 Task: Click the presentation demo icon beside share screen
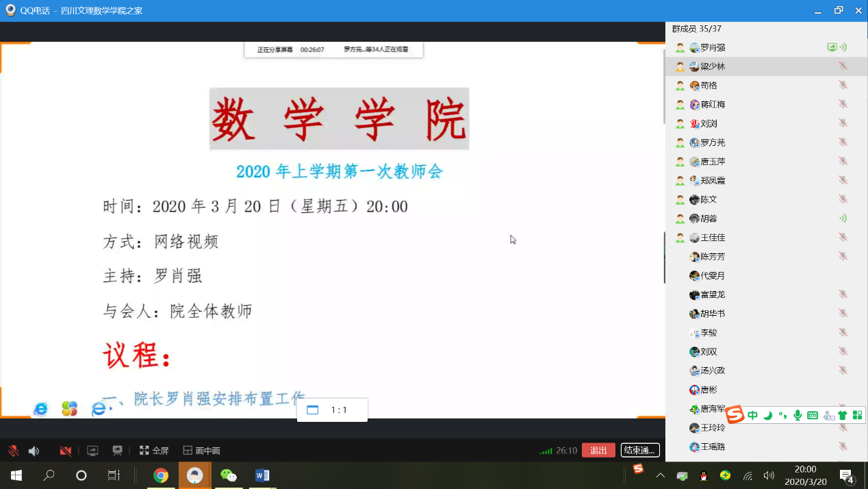click(117, 451)
